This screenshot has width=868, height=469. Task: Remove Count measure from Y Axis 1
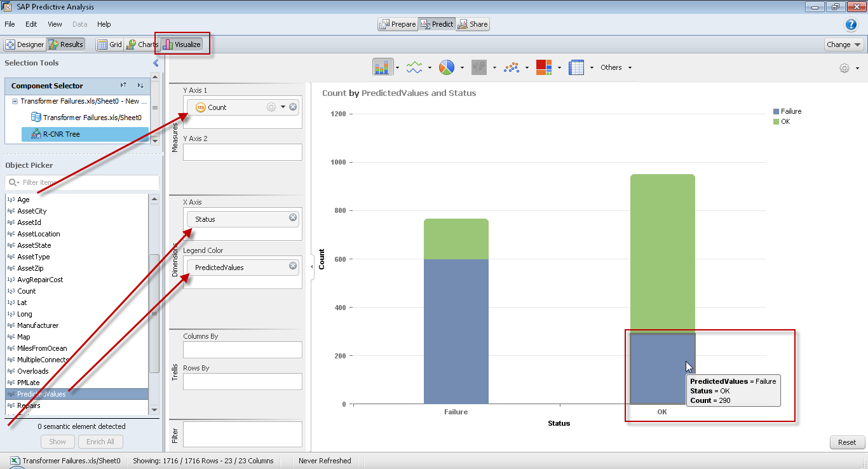(x=293, y=107)
